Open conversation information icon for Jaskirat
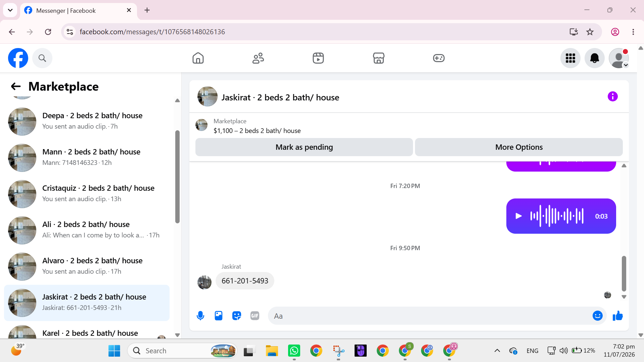644x362 pixels. coord(613,97)
